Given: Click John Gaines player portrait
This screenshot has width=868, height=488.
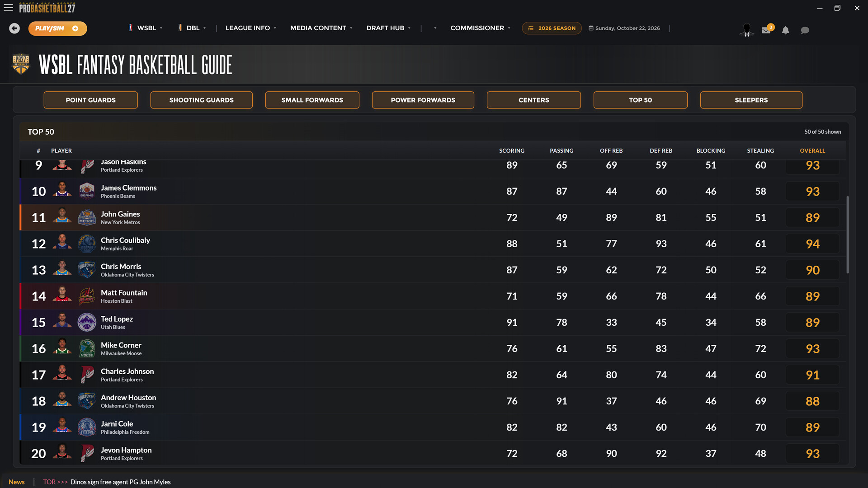Looking at the screenshot, I should point(62,216).
